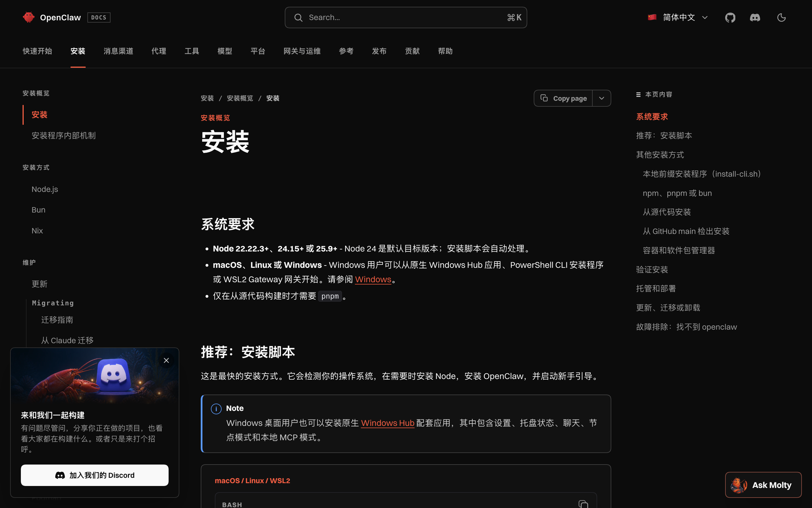812x508 pixels.
Task: Open the 帮助 tab
Action: tap(445, 51)
